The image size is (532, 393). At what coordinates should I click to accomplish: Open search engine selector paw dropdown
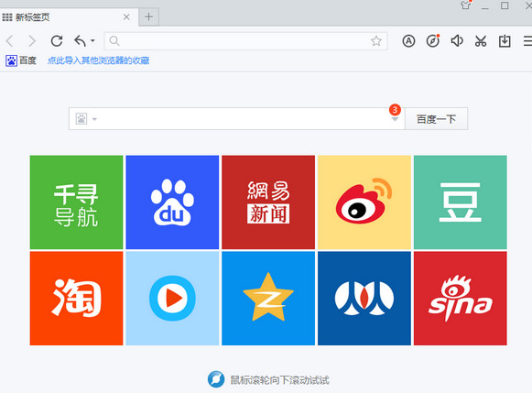86,119
